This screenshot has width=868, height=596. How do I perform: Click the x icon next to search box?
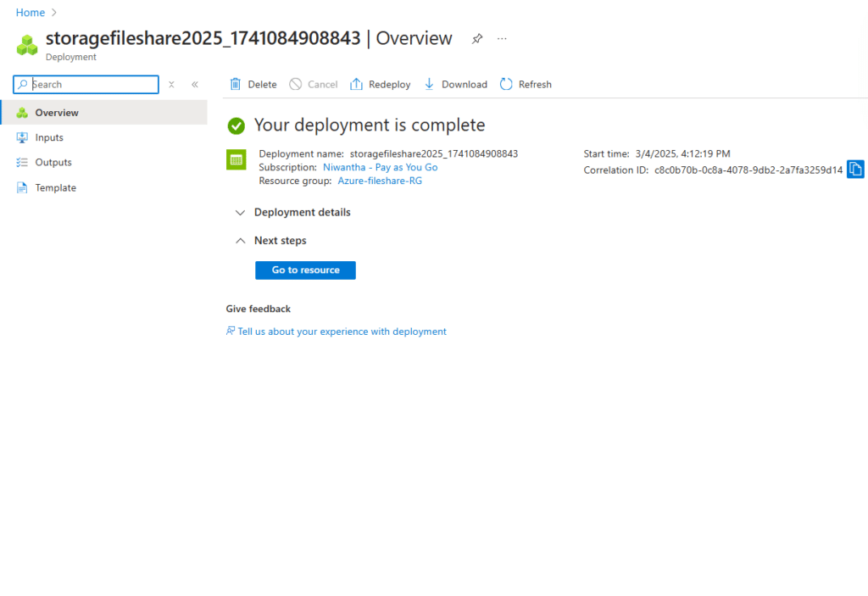point(171,85)
